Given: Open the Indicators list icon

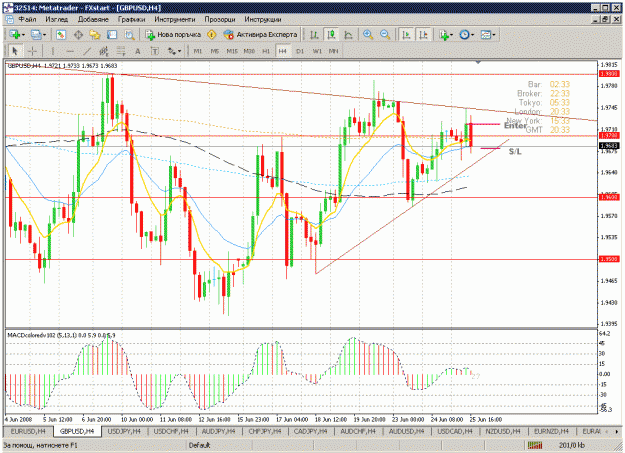Looking at the screenshot, I should [444, 35].
